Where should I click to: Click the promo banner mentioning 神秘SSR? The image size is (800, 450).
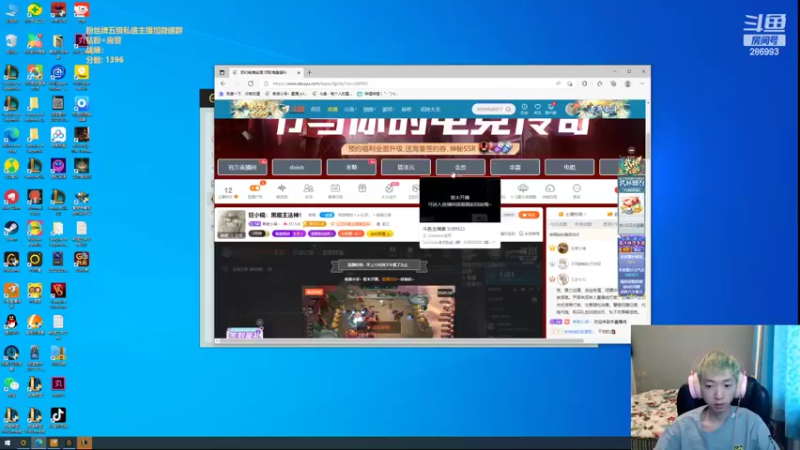[x=430, y=148]
